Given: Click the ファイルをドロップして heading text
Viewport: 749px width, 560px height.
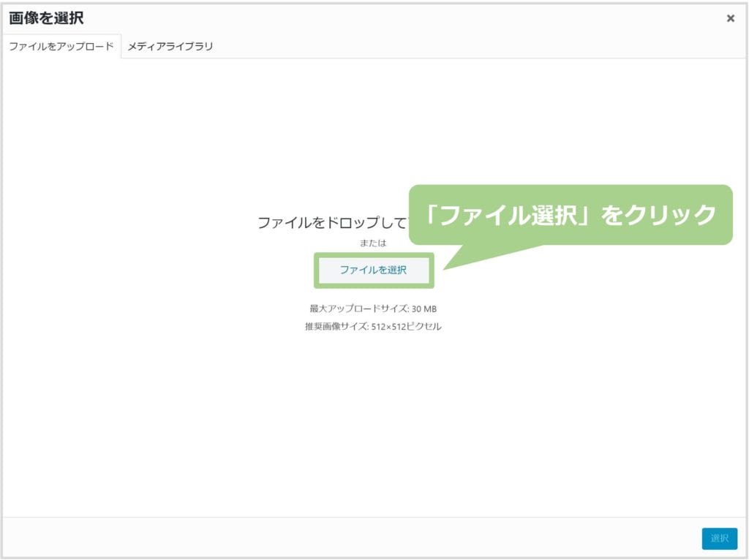Looking at the screenshot, I should click(331, 223).
